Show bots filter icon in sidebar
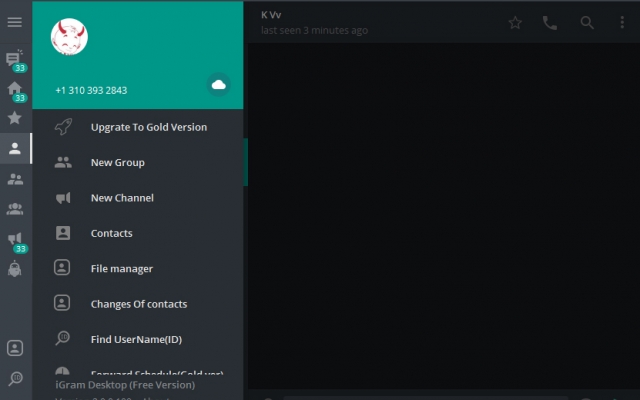Viewport: 640px width, 400px height. (x=15, y=269)
